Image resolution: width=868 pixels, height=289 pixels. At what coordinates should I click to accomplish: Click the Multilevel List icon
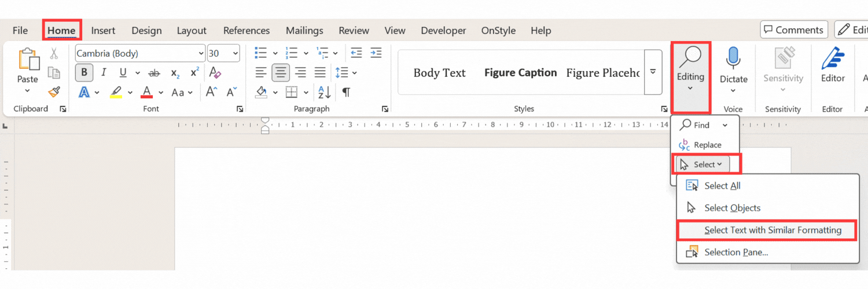pos(323,53)
